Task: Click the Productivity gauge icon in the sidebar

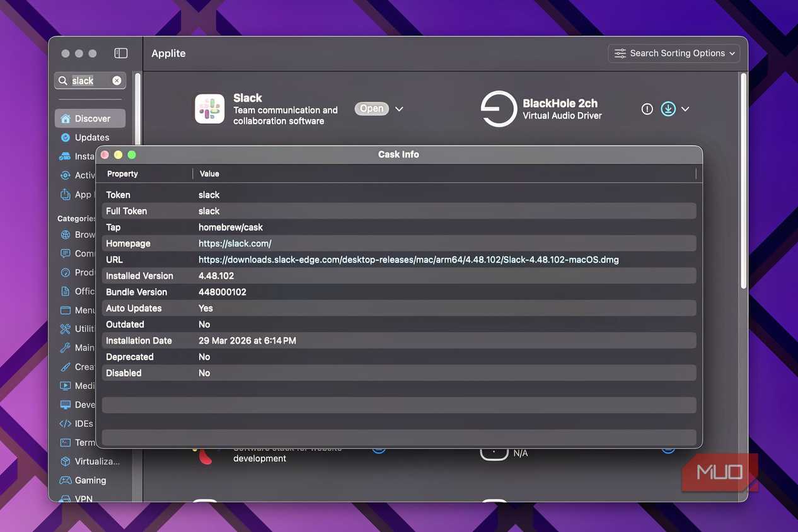Action: (x=65, y=272)
